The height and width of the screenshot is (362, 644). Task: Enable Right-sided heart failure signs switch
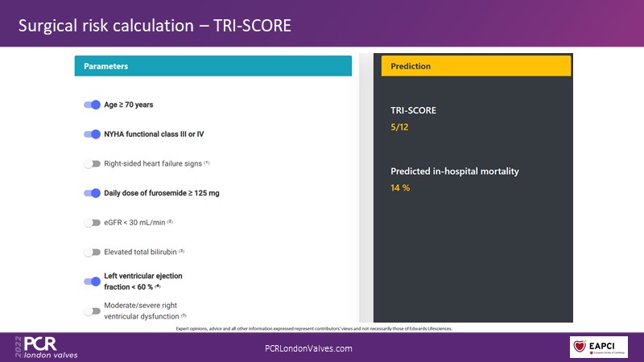click(x=92, y=163)
